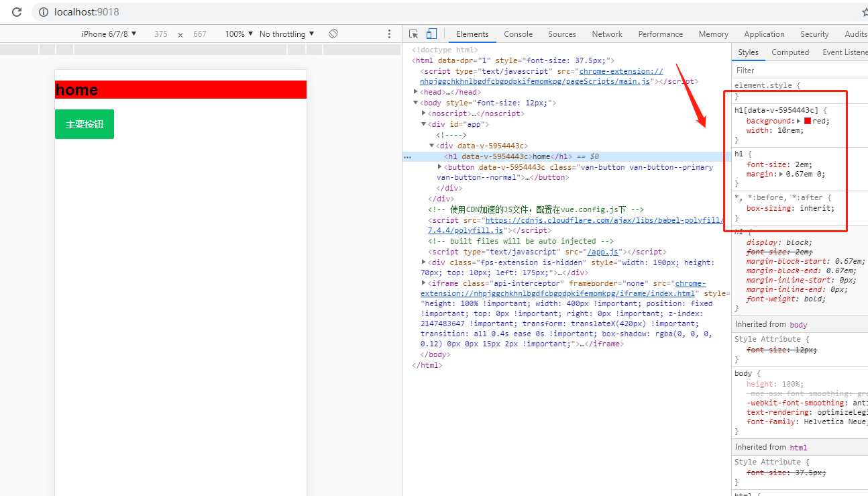Switch to the Console tab
This screenshot has width=868, height=496.
[518, 34]
